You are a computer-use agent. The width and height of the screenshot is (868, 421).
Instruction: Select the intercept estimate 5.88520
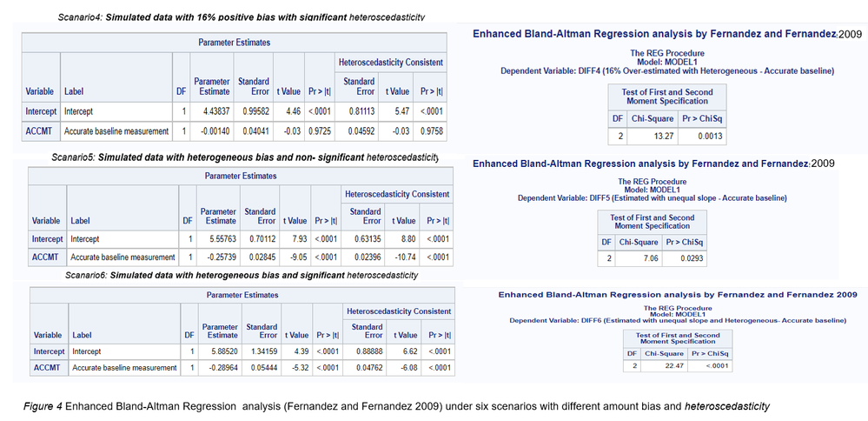pyautogui.click(x=222, y=351)
